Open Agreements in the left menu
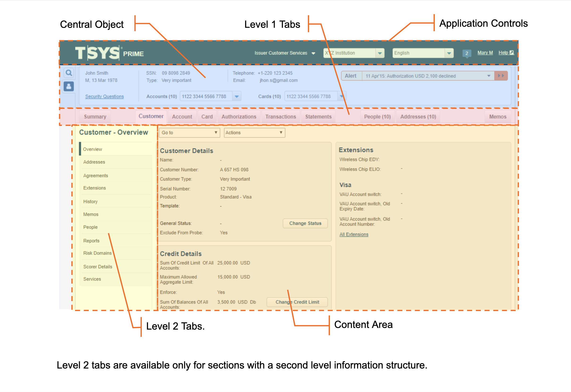Screen dimensions: 571x392 point(115,175)
